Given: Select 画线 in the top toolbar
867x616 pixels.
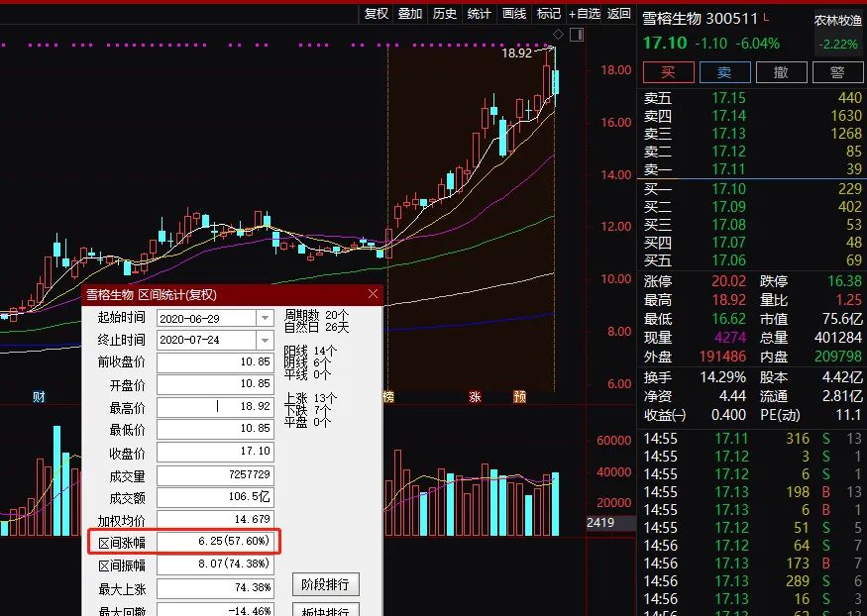Looking at the screenshot, I should coord(513,13).
